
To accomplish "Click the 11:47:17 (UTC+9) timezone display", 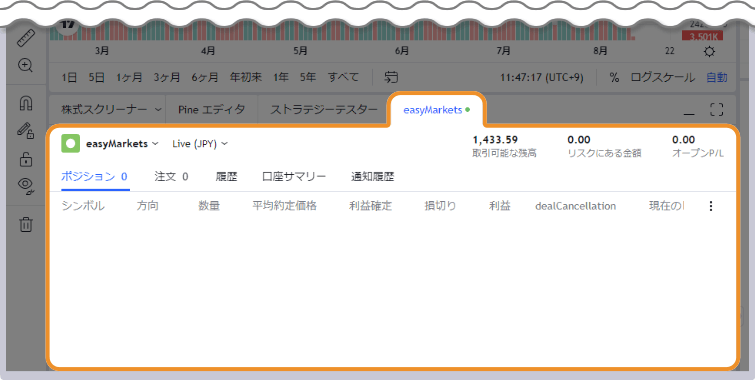I will tap(542, 78).
